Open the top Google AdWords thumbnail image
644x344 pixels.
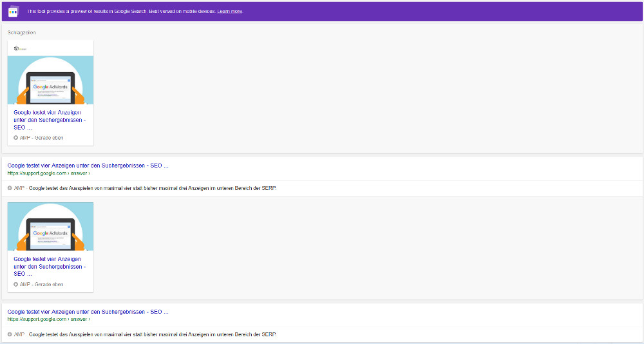click(50, 80)
